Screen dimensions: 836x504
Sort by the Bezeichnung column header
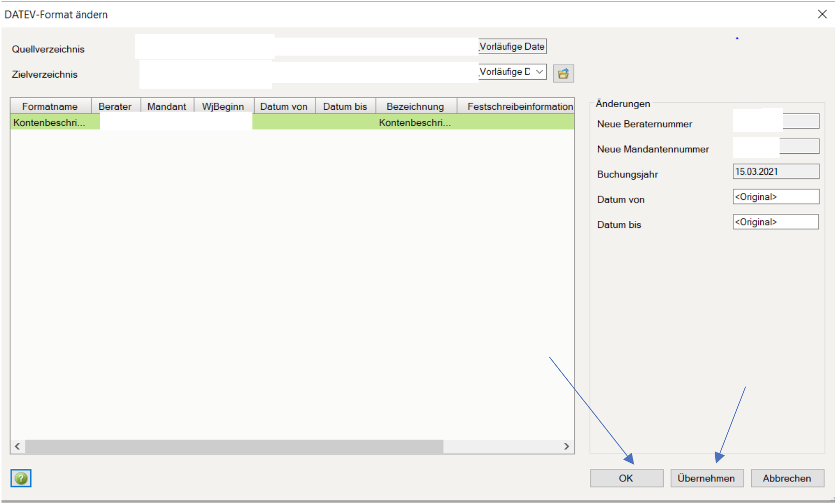415,106
